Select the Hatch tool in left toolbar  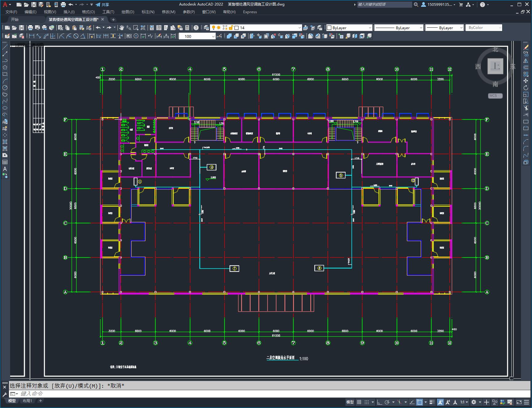(5, 142)
